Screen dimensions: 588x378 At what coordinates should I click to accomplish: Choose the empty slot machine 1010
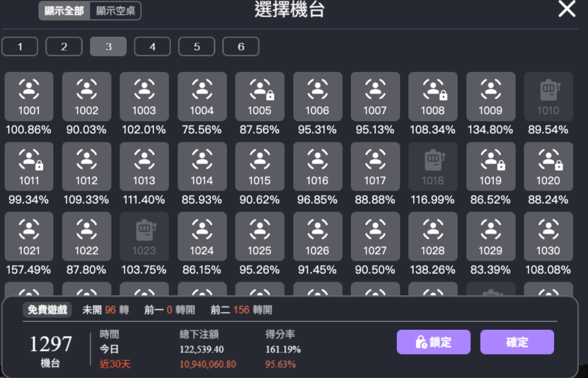[548, 96]
